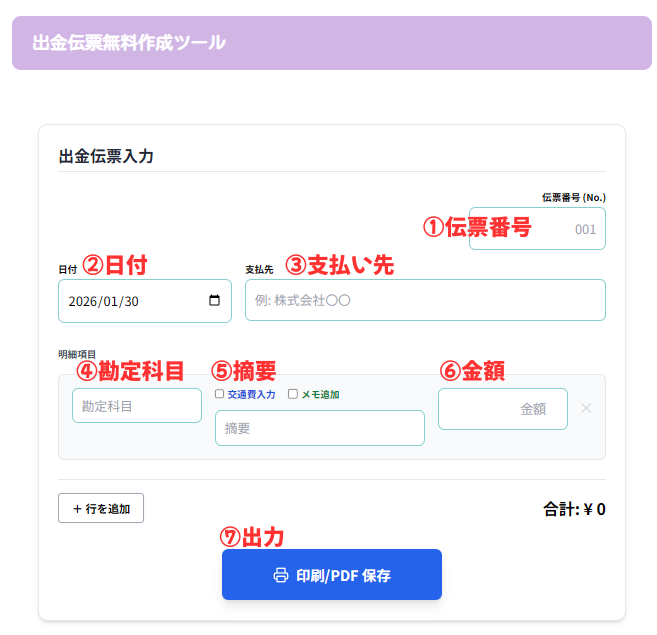Add a row with 行を追加 button
The image size is (657, 635).
[101, 508]
